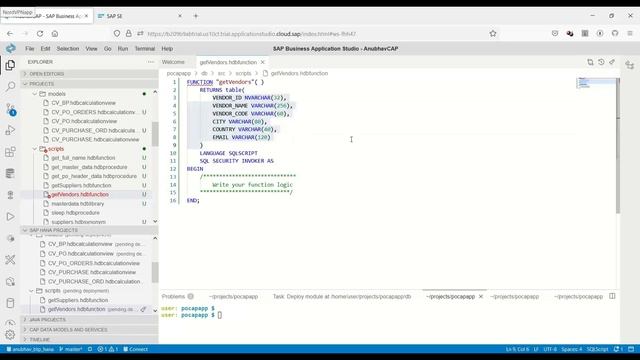Expand the Timeline section
This screenshot has width=640, height=360.
pyautogui.click(x=90, y=339)
